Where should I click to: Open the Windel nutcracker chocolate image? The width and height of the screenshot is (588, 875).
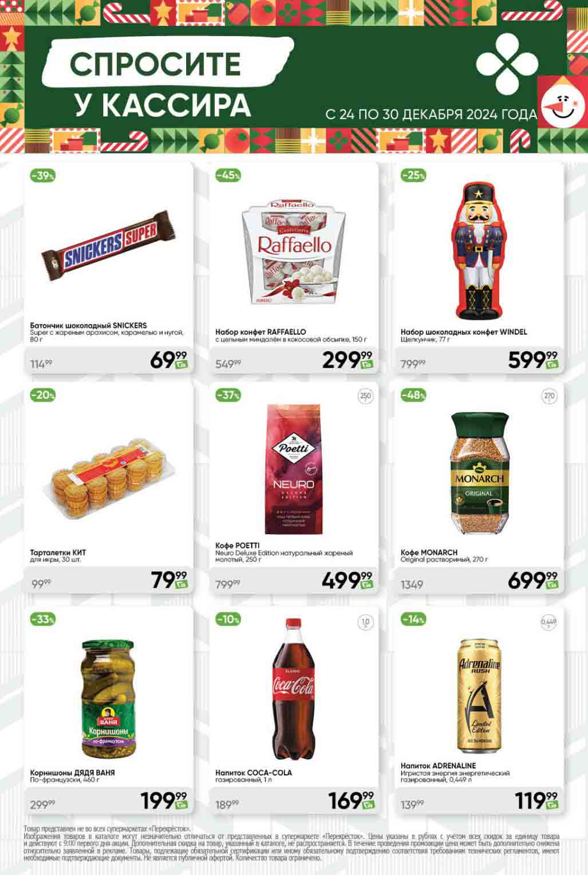coord(479,252)
